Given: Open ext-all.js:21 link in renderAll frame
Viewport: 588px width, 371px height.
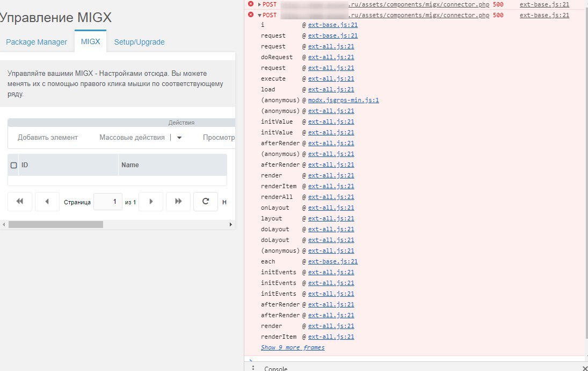Looking at the screenshot, I should click(331, 197).
